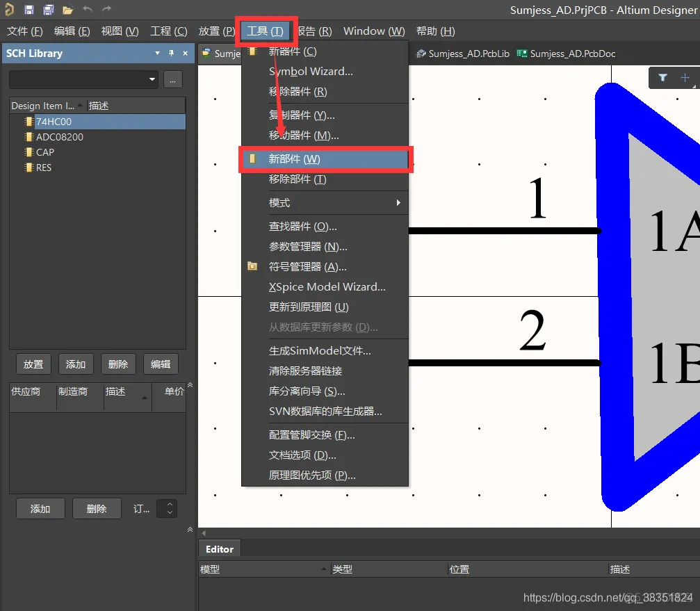Choose 库分离向导 (S) entry
This screenshot has height=611, width=700.
pyautogui.click(x=325, y=391)
